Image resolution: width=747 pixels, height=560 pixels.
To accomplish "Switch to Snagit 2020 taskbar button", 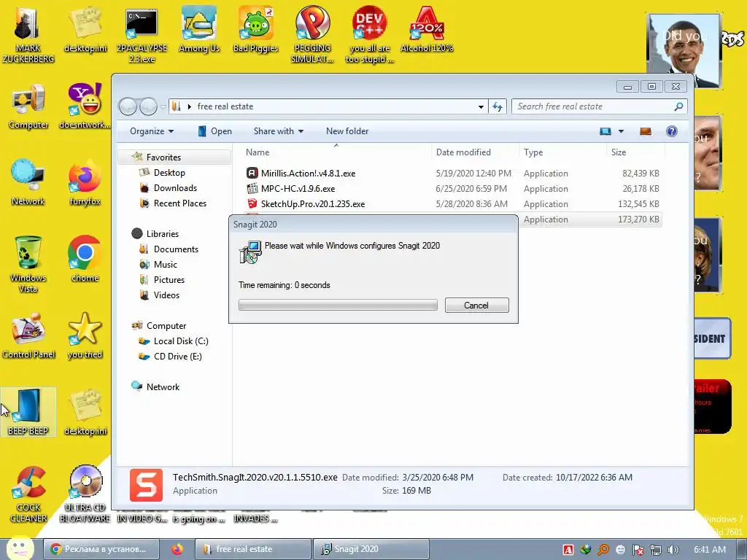I will (371, 549).
